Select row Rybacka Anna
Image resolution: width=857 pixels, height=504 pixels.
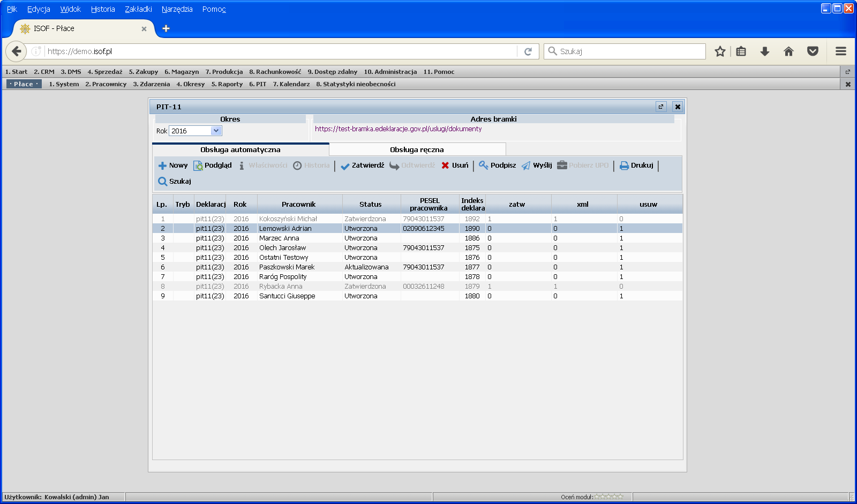[x=418, y=287]
